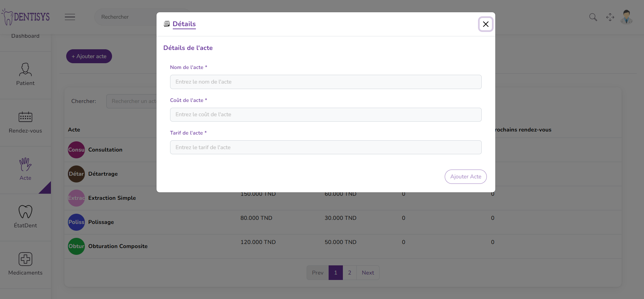Focus the Coût de l'acte field
644x299 pixels.
tap(326, 115)
